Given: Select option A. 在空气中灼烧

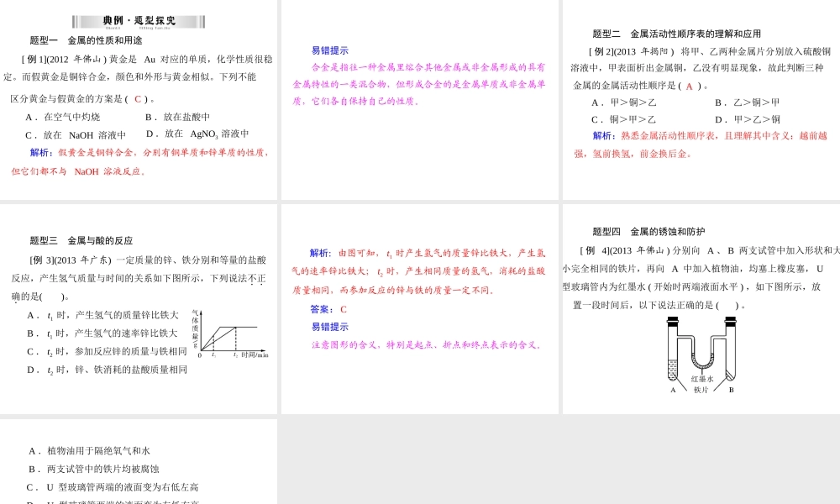Looking at the screenshot, I should pyautogui.click(x=63, y=117).
